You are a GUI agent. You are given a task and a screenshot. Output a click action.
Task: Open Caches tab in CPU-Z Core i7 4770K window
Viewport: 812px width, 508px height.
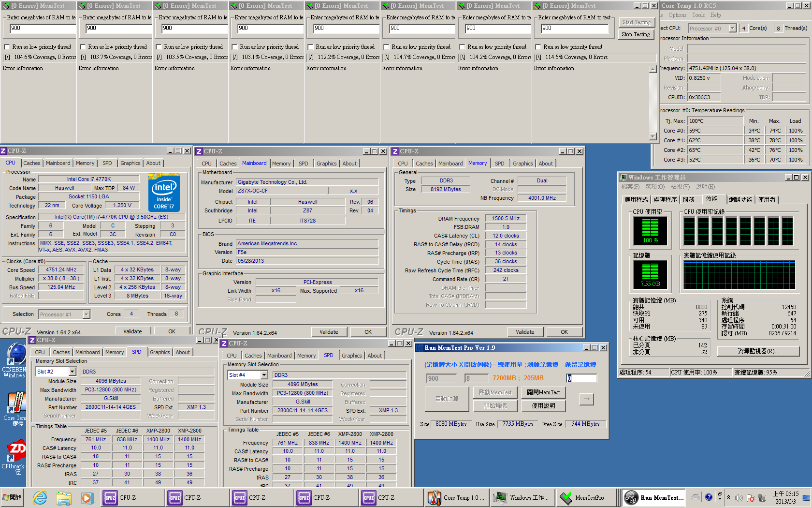coord(32,164)
